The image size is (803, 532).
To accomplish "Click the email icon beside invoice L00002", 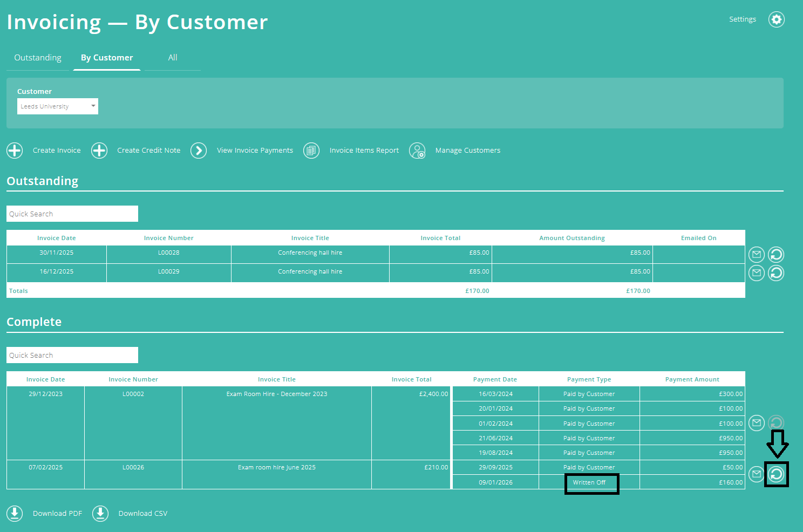I will pos(756,423).
